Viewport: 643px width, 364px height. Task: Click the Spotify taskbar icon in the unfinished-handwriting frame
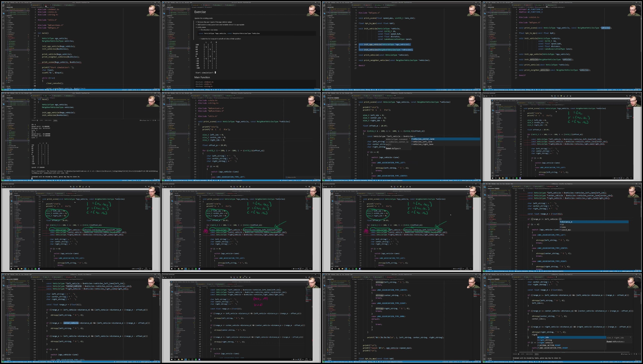coord(517,178)
